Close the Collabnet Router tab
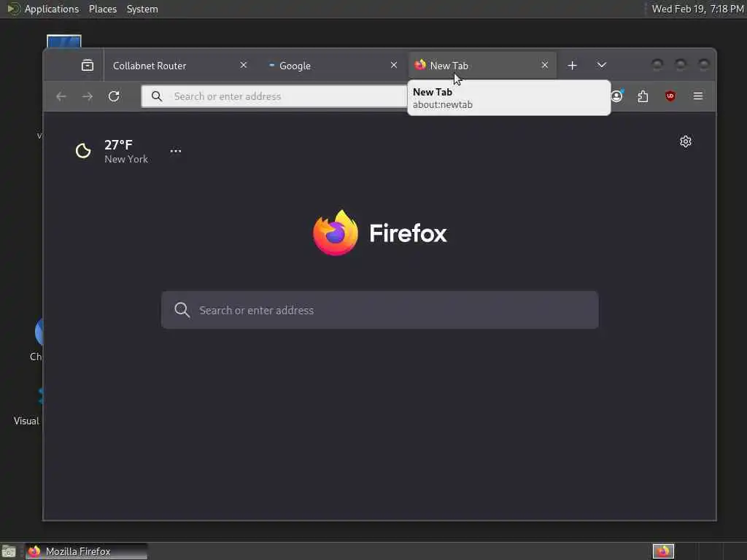This screenshot has width=747, height=560. pyautogui.click(x=244, y=65)
